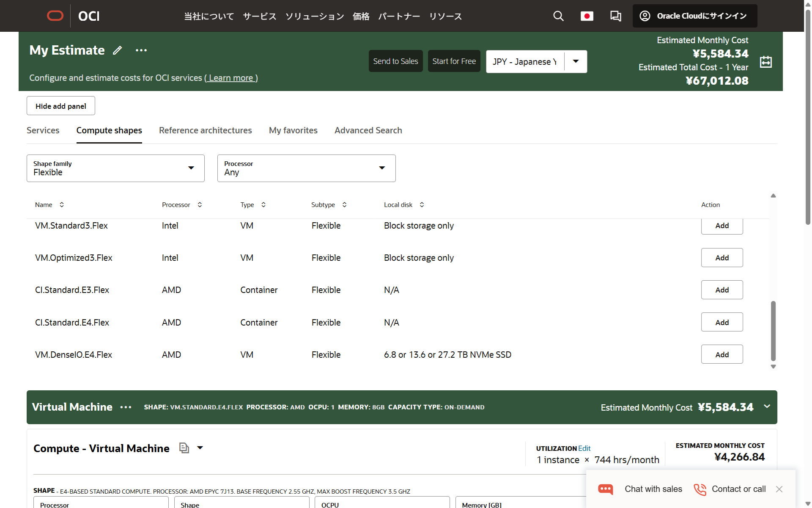812x508 pixels.
Task: Click the shapes table vertical scrollbar thumb
Action: [773, 330]
